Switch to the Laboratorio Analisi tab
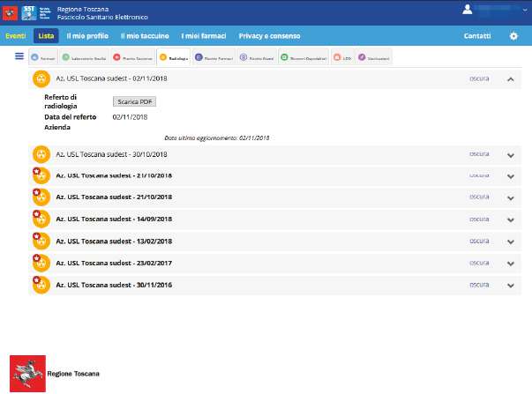The height and width of the screenshot is (394, 532). coord(84,57)
